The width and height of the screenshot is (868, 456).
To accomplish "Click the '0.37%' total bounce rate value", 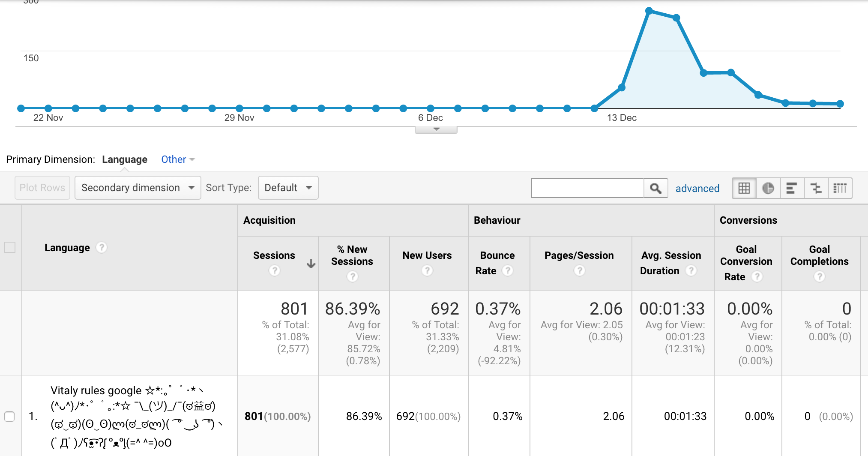I will point(498,309).
